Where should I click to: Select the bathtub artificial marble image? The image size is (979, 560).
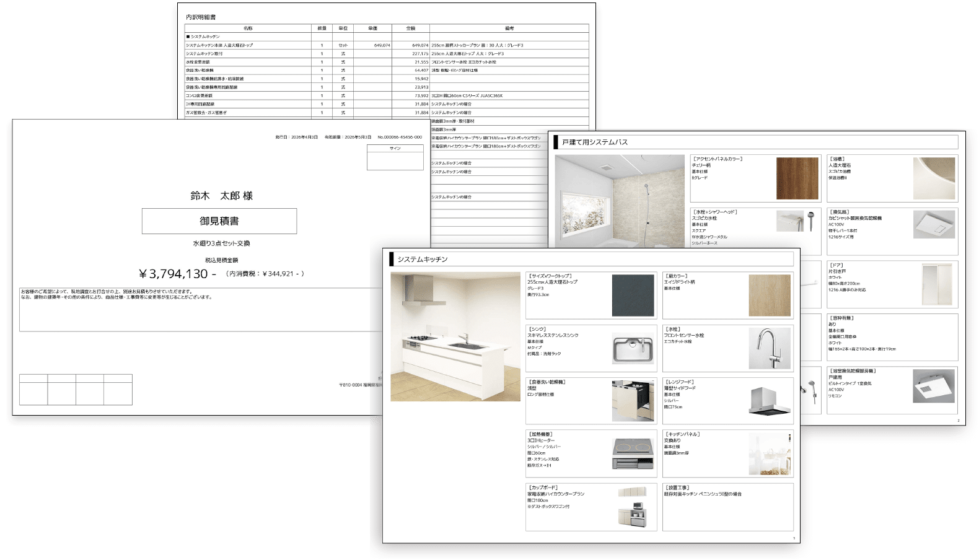point(934,178)
